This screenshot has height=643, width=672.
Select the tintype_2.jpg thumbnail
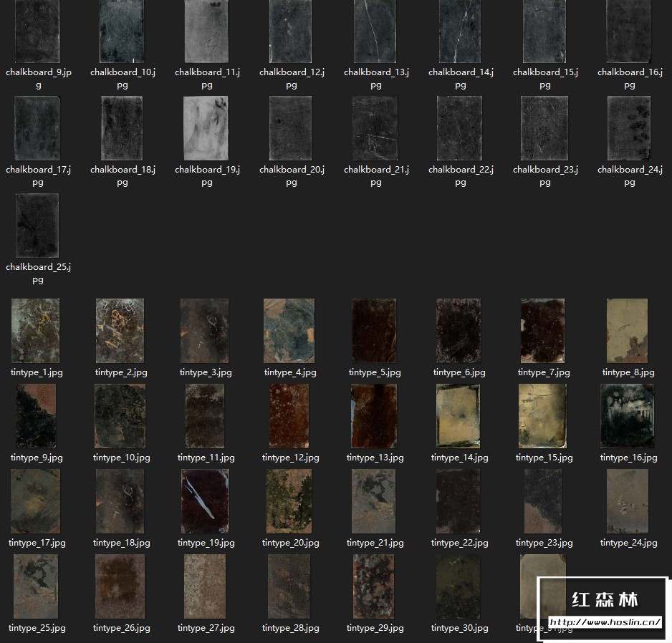pyautogui.click(x=120, y=331)
